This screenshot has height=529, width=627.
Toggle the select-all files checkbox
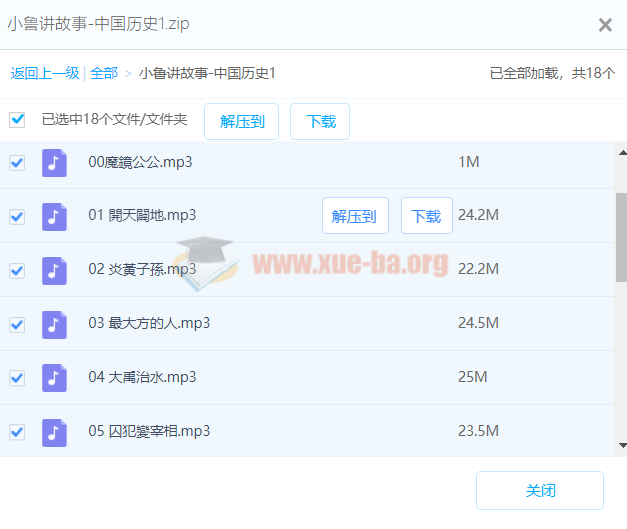pyautogui.click(x=17, y=120)
